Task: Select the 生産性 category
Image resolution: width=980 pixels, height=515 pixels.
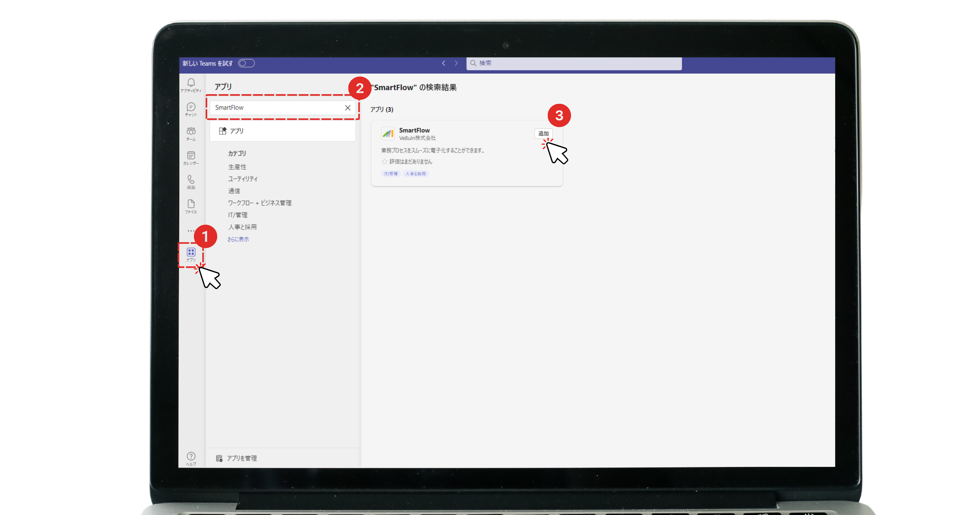Action: pyautogui.click(x=237, y=167)
